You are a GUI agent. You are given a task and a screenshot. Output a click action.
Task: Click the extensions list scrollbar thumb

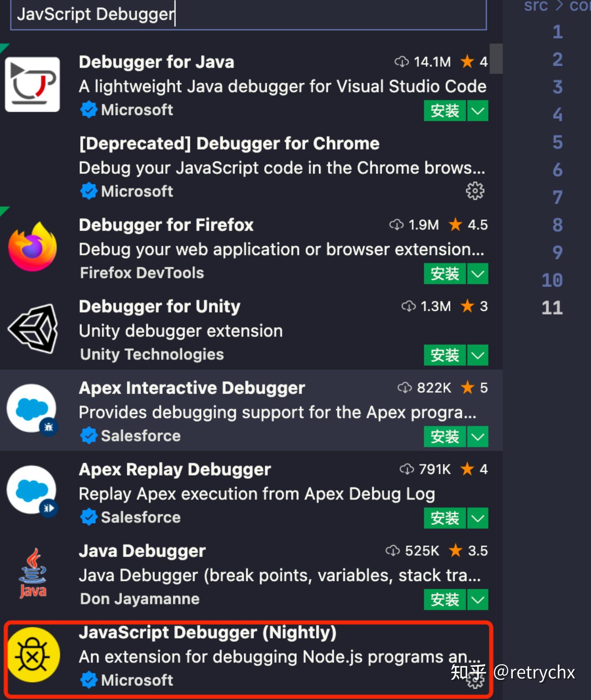point(496,58)
